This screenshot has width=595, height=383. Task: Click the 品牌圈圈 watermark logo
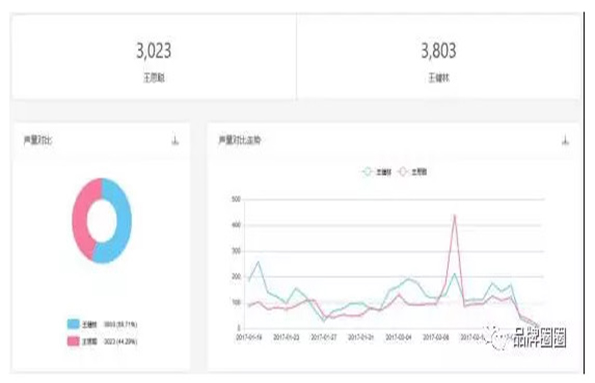click(x=526, y=337)
